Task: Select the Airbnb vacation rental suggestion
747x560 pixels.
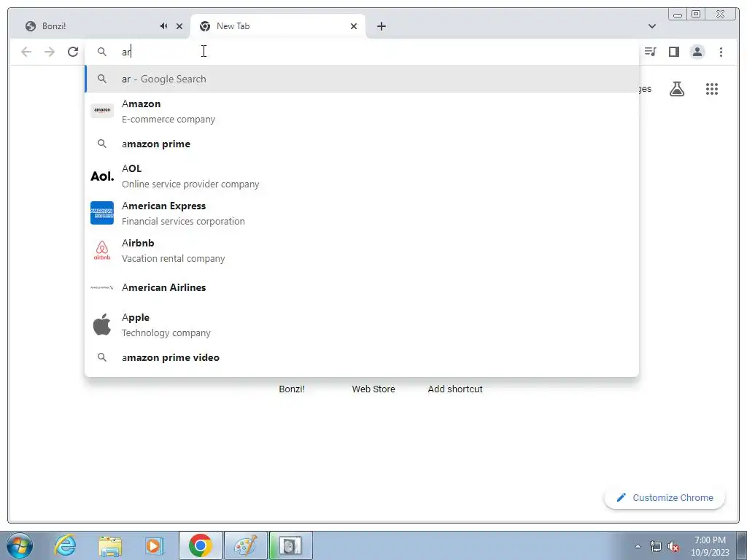Action: click(362, 251)
